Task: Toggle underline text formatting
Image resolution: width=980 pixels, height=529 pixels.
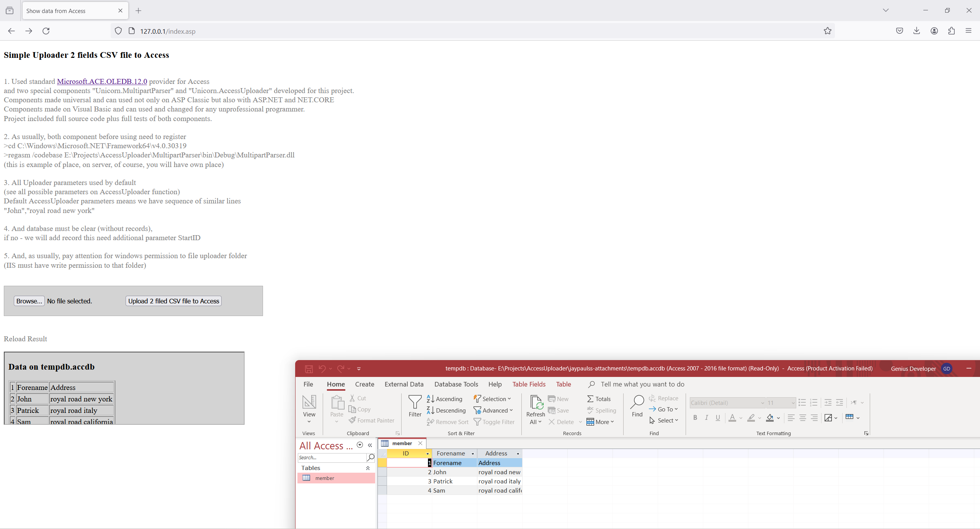Action: pyautogui.click(x=718, y=418)
